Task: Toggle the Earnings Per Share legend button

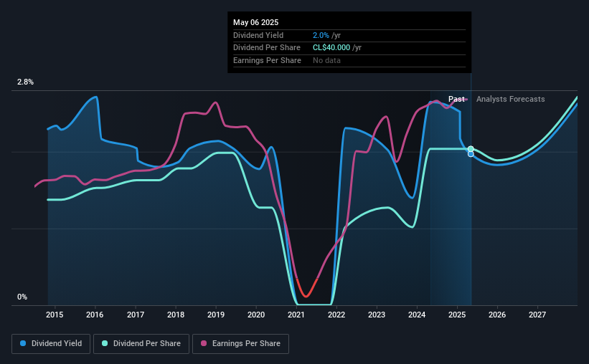Action: coord(240,344)
